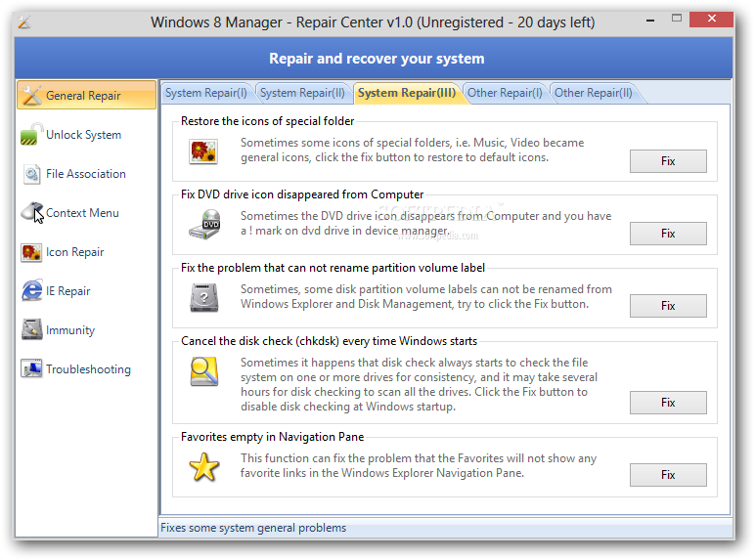Click the 'Restore the icons of special folder' heading
The height and width of the screenshot is (560, 755).
[267, 121]
